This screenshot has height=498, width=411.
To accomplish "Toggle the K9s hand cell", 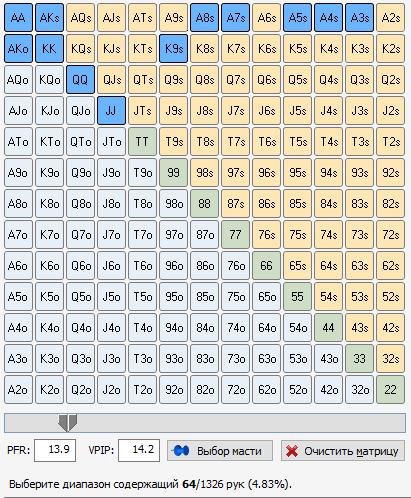I will pos(173,49).
